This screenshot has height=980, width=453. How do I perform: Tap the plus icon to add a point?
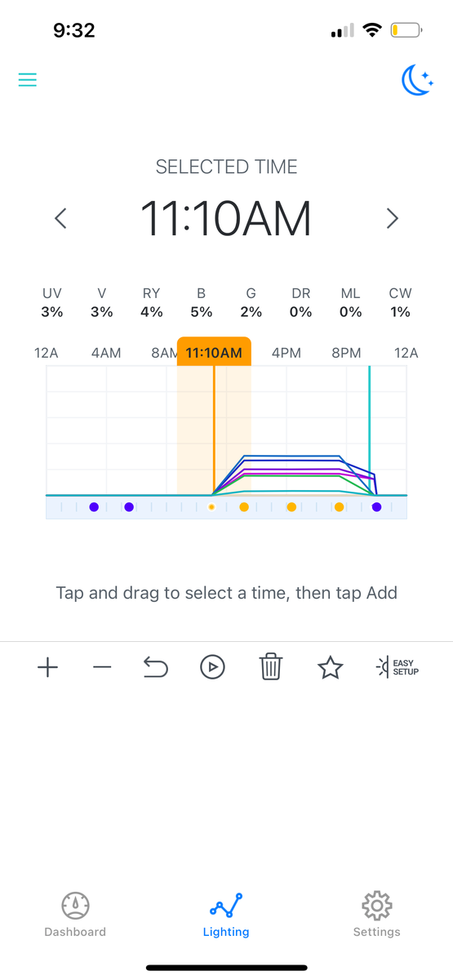click(48, 668)
